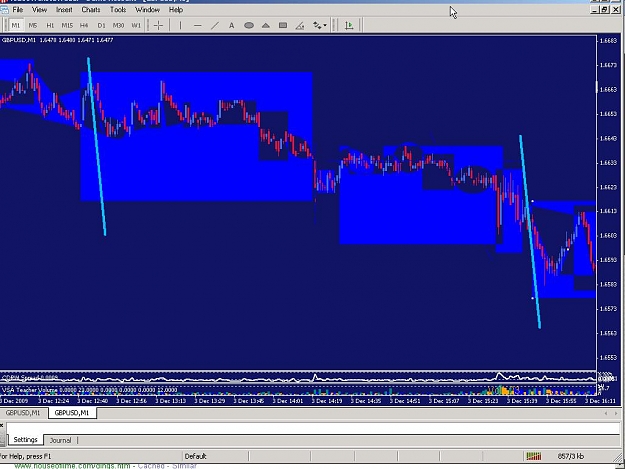Switch chart to W1 timeframe
This screenshot has width=625, height=469.
(x=136, y=26)
